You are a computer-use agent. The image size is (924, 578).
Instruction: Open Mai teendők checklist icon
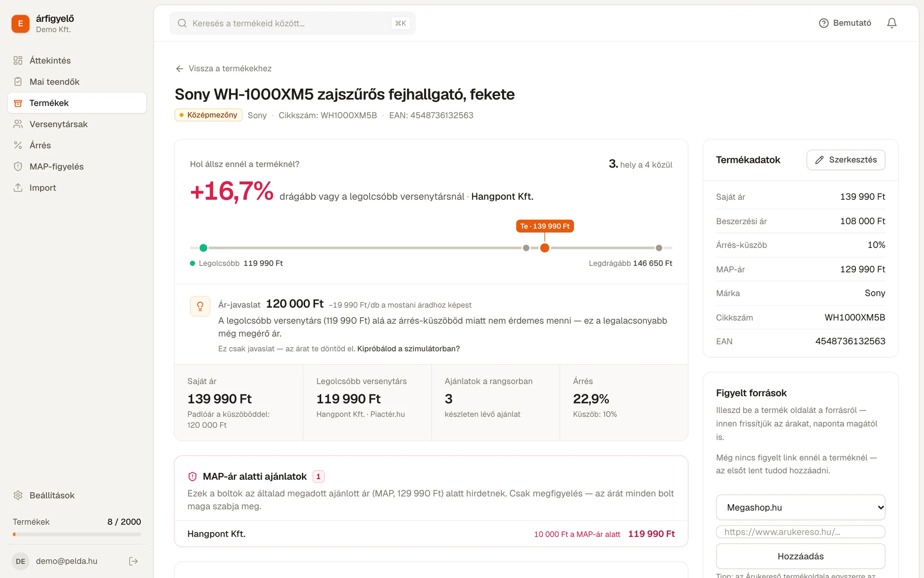point(18,82)
